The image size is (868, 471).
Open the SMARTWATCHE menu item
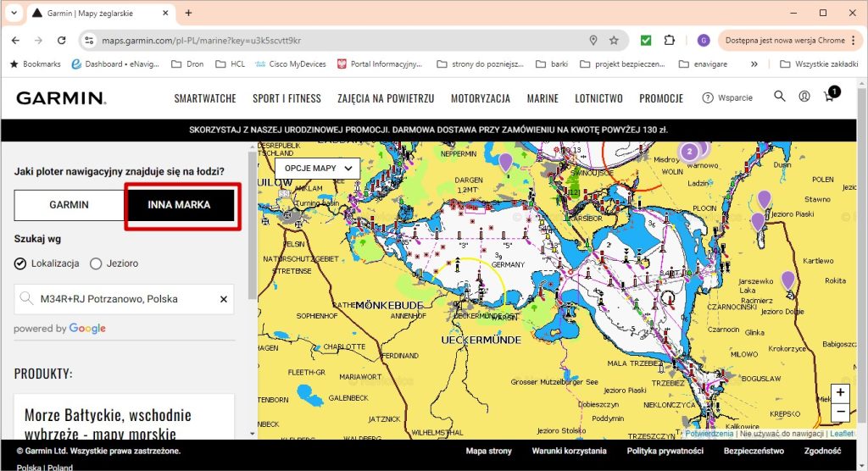[x=205, y=98]
